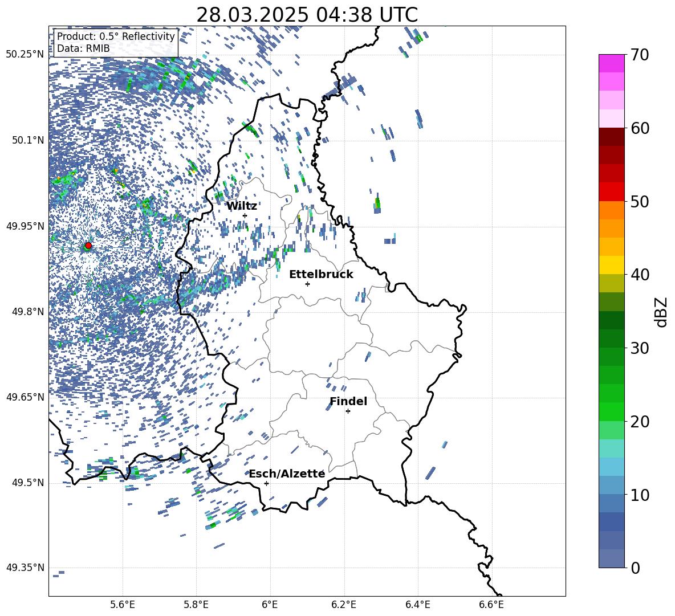Click the 10 value on colorbar
Screen dimensions: 675x616
pyautogui.click(x=640, y=495)
